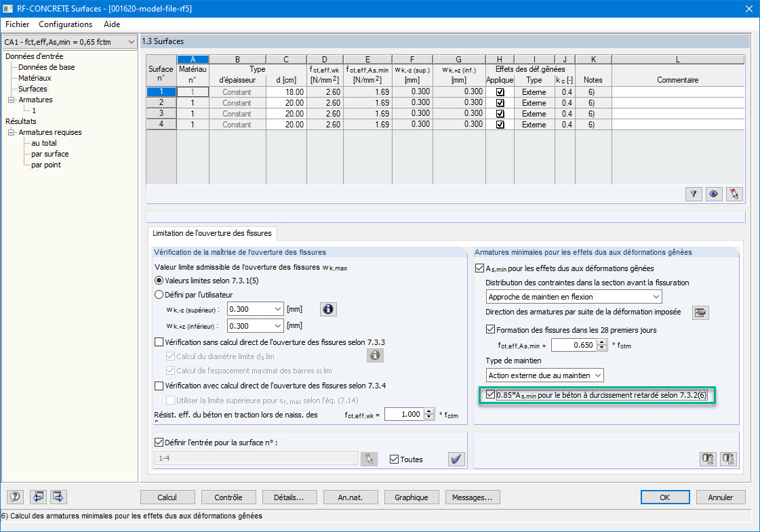This screenshot has height=532, width=760.
Task: Select row header for surface 3
Action: (161, 114)
